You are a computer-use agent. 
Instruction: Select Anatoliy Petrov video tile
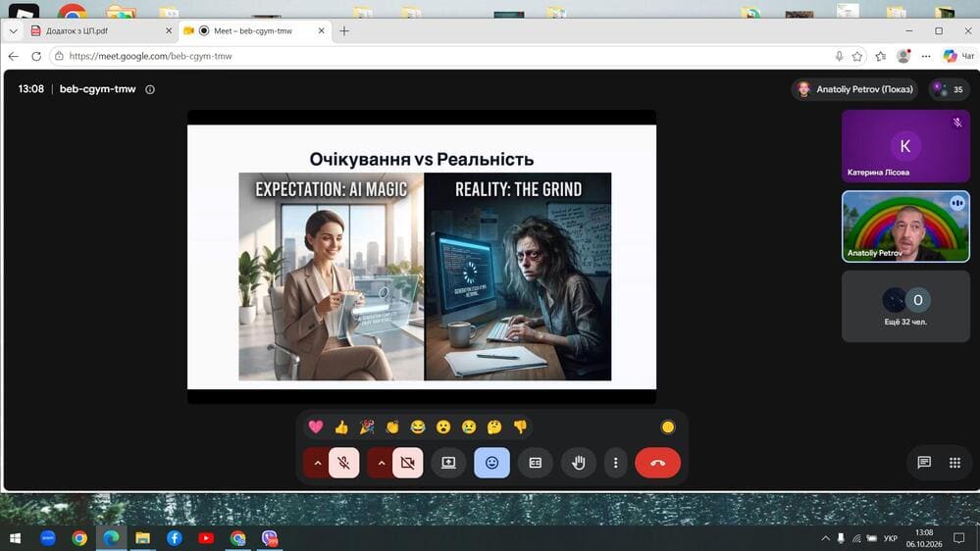905,226
